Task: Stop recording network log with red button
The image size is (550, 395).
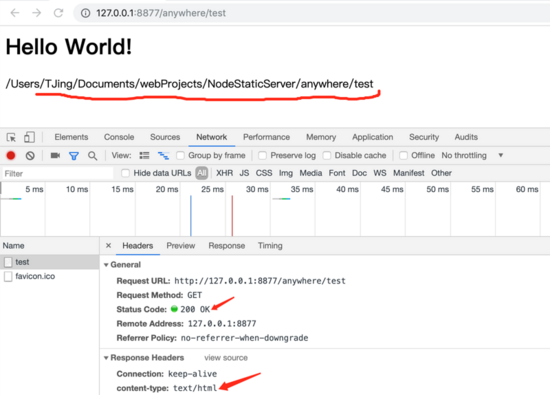Action: (11, 155)
